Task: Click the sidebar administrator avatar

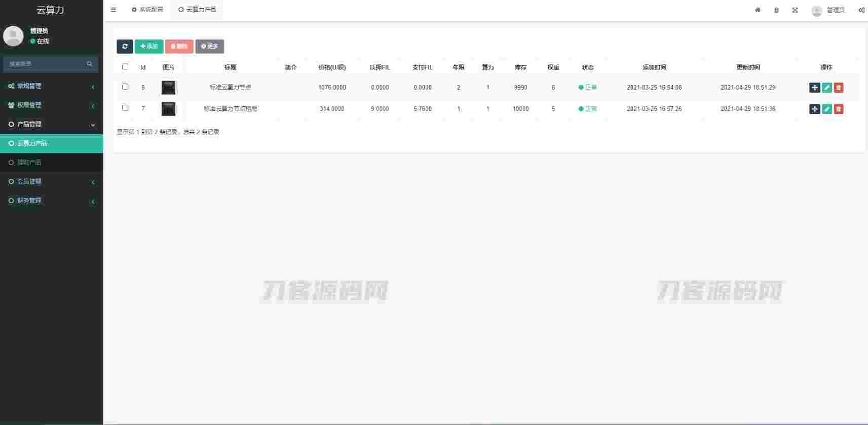Action: 13,36
